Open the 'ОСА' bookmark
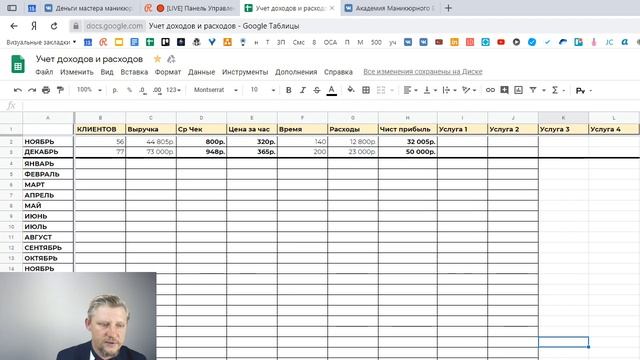Viewport: 640px width, 360px height. click(x=330, y=42)
